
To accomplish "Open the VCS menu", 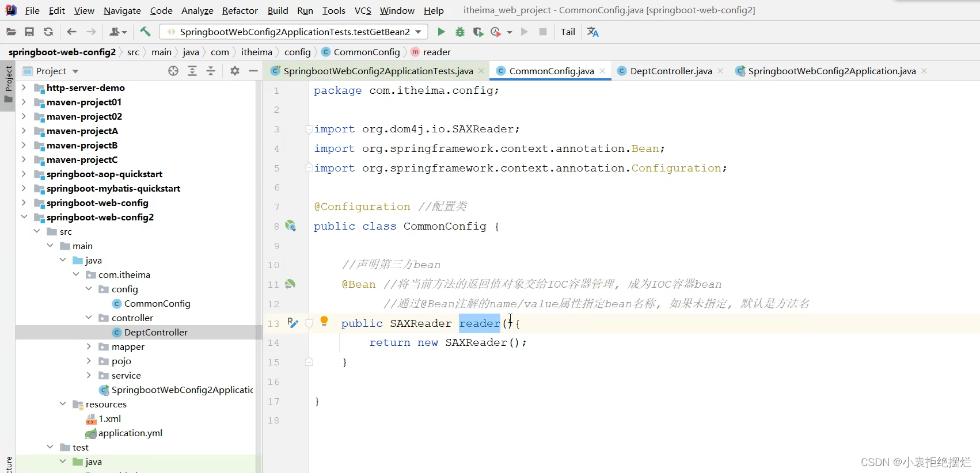I will [x=363, y=10].
